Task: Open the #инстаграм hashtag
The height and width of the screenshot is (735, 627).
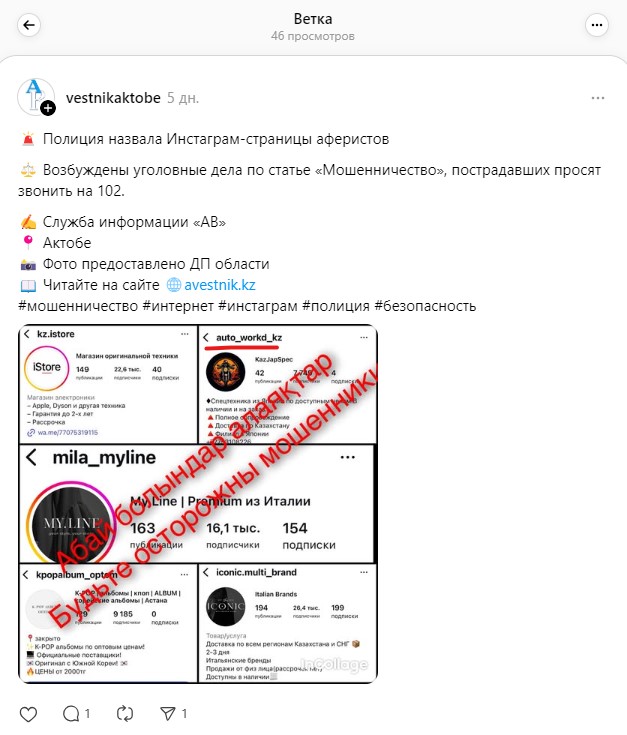Action: point(258,306)
